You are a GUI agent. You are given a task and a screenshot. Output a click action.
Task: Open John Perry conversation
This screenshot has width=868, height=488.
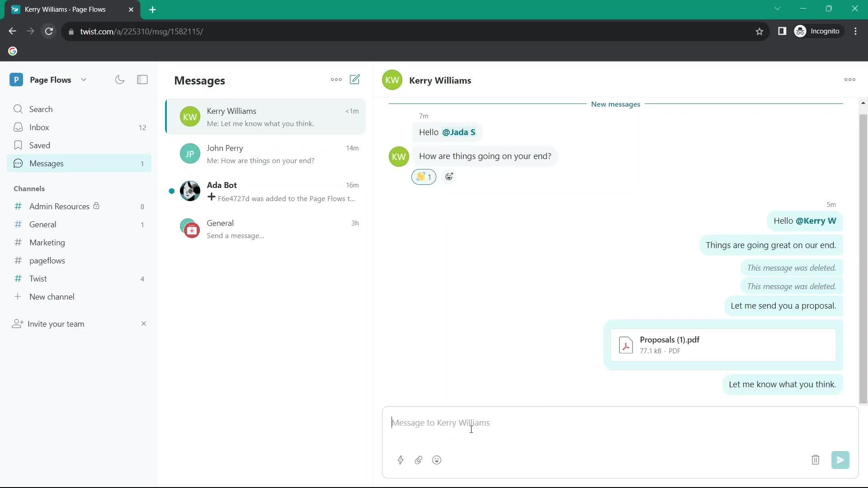click(266, 154)
